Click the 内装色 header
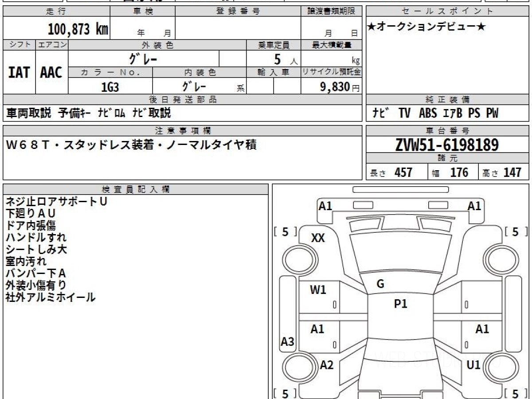532x399 pixels. tap(199, 72)
